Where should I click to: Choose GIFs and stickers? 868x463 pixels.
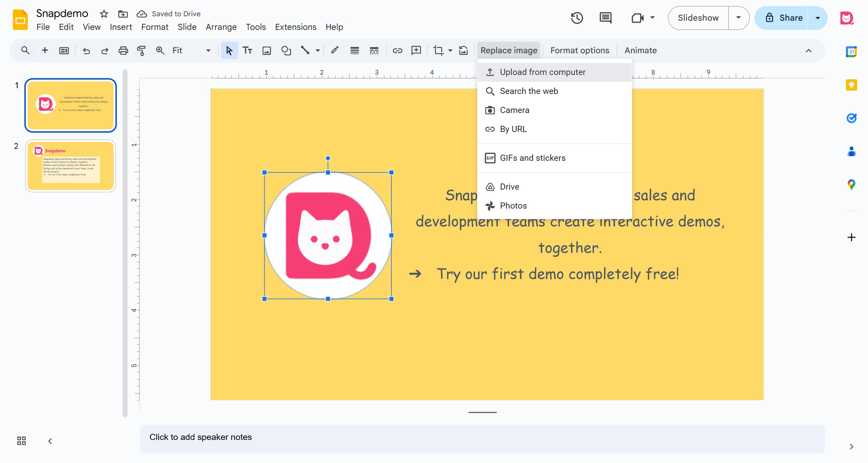(x=554, y=158)
